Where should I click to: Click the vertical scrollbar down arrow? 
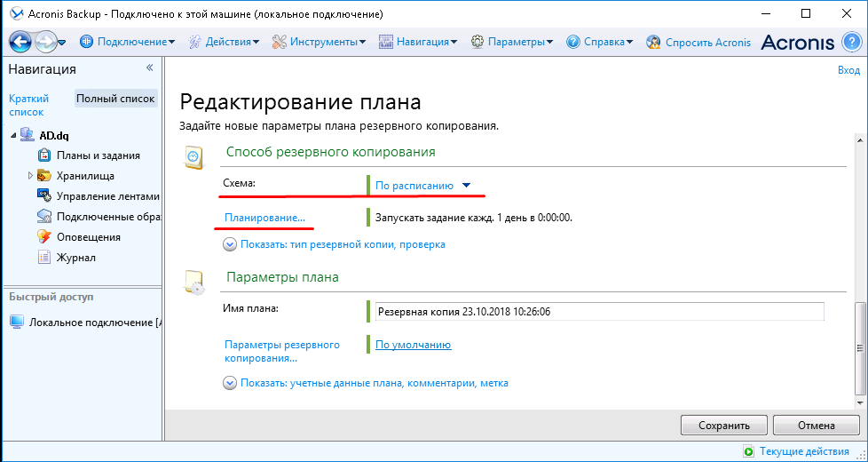pyautogui.click(x=860, y=402)
